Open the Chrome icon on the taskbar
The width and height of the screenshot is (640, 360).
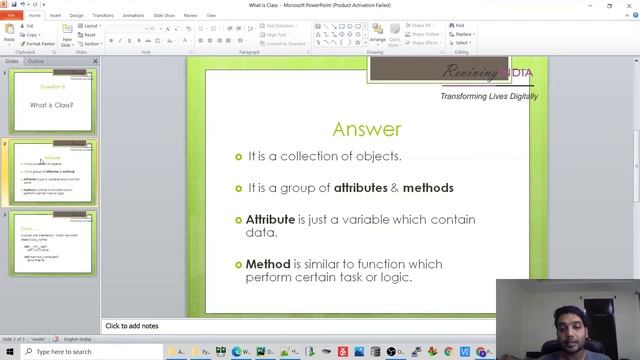point(449,351)
